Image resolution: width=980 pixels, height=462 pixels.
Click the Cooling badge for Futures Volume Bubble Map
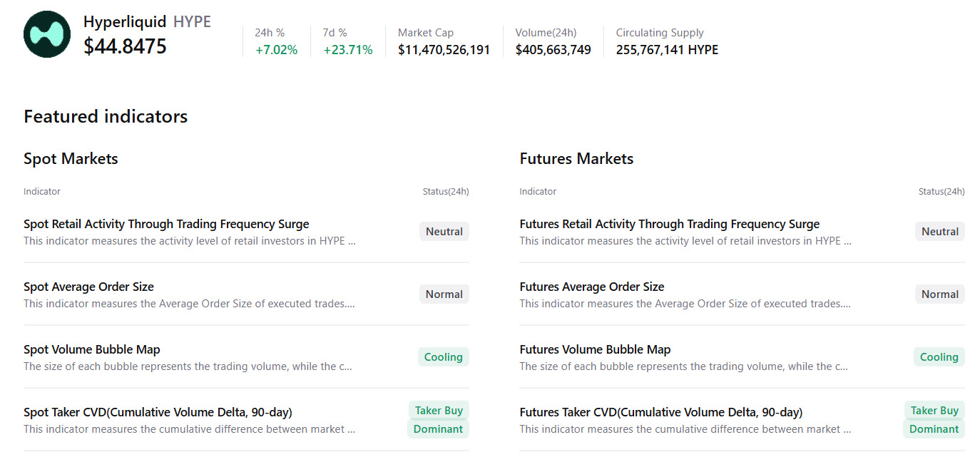point(939,357)
